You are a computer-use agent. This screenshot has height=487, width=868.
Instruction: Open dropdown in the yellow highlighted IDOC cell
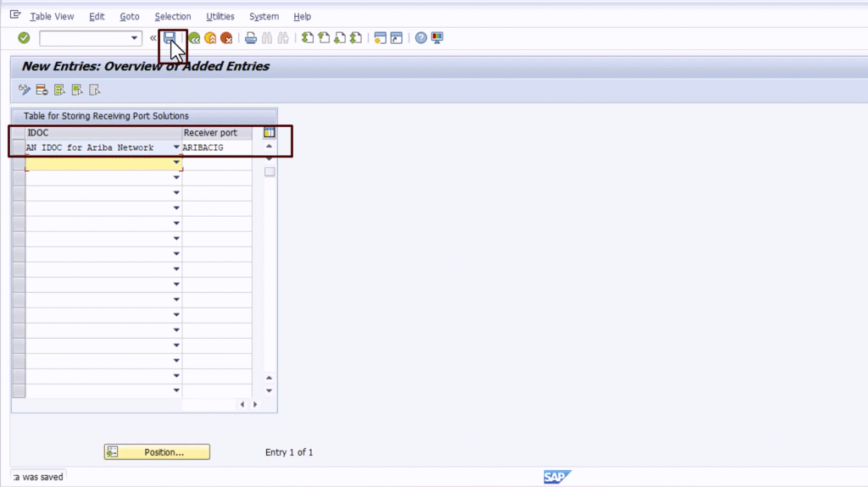click(176, 163)
